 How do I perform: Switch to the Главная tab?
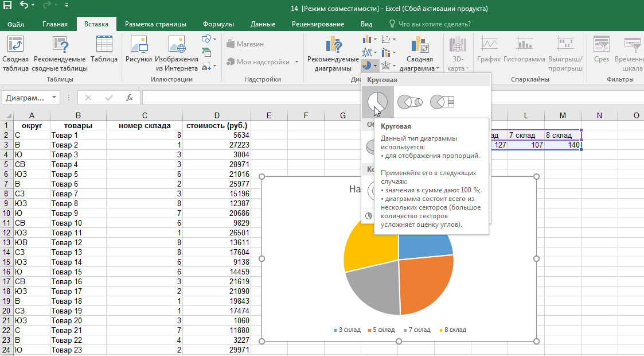(55, 24)
